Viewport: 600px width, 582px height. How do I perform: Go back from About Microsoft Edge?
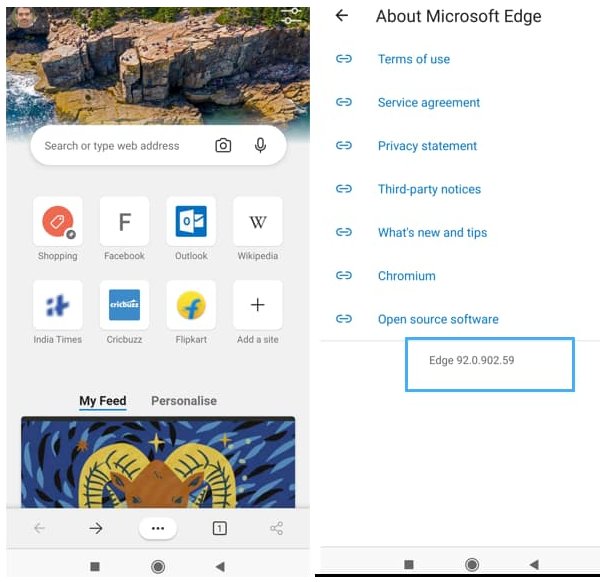(x=342, y=16)
